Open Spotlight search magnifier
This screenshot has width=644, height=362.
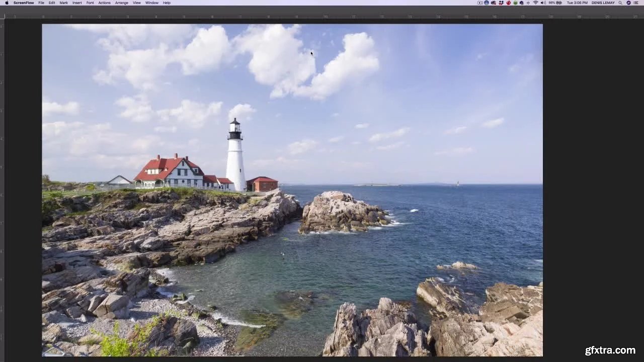(x=621, y=3)
